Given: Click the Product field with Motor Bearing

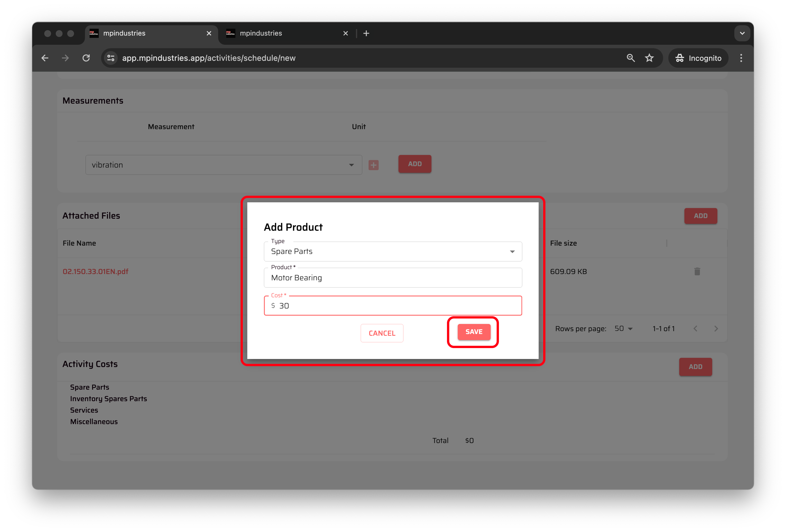Looking at the screenshot, I should pyautogui.click(x=392, y=277).
